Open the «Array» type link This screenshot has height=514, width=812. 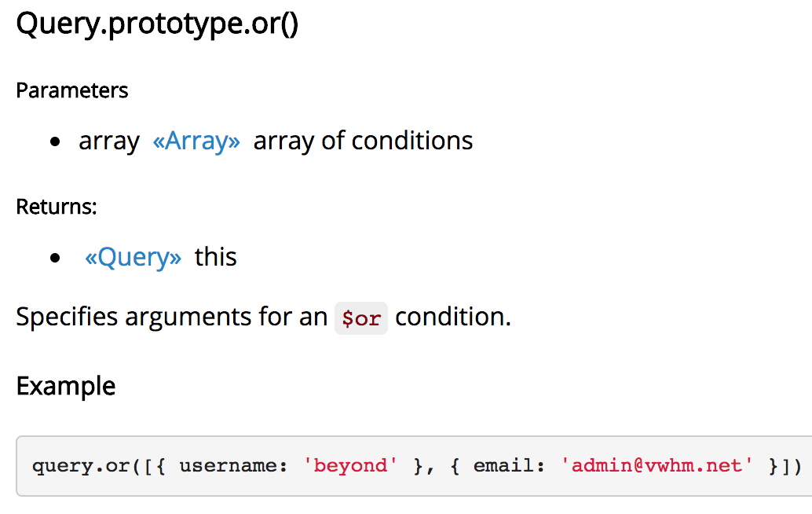pos(196,141)
